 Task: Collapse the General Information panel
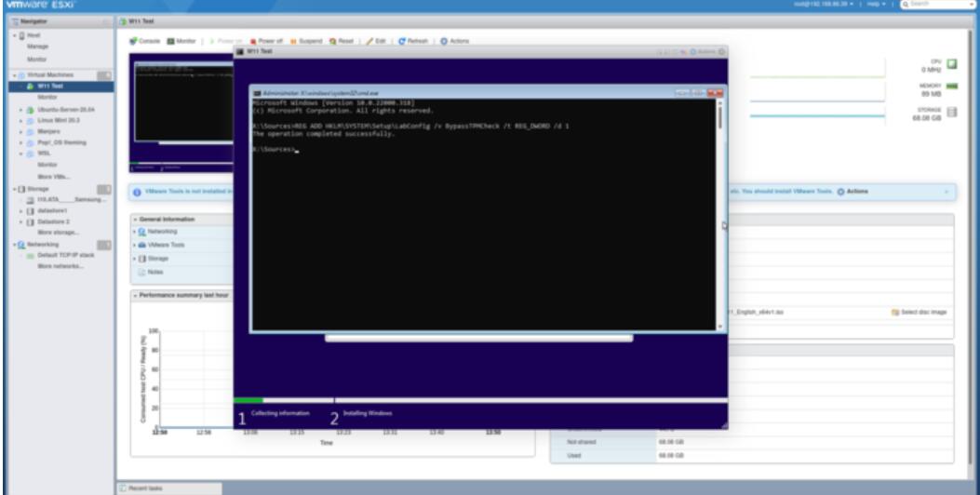point(135,220)
